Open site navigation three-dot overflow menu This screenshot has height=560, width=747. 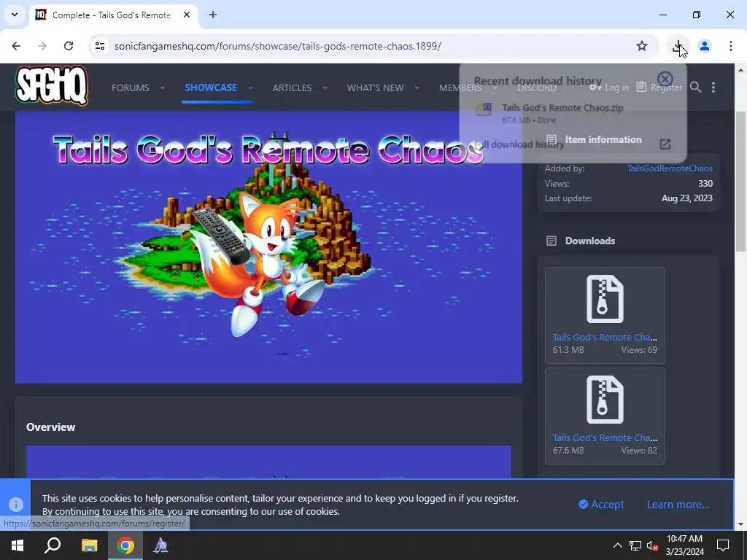713,87
